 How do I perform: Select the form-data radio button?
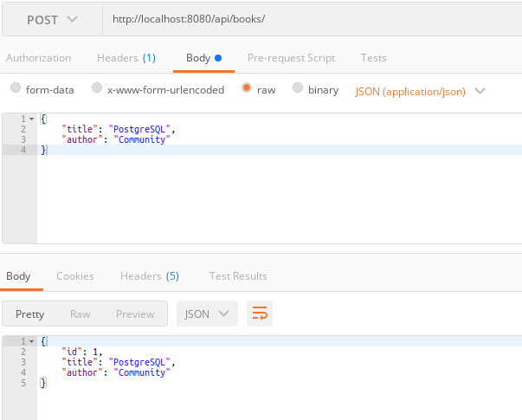[x=16, y=89]
